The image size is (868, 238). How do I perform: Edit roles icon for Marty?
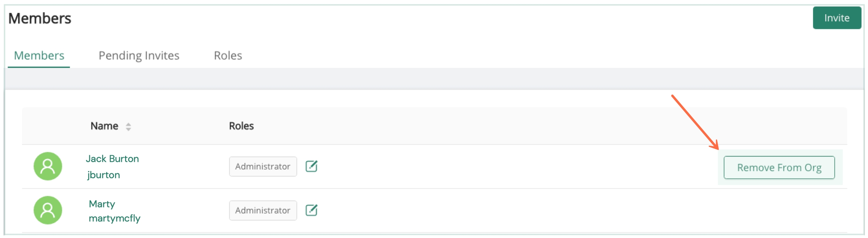point(311,210)
